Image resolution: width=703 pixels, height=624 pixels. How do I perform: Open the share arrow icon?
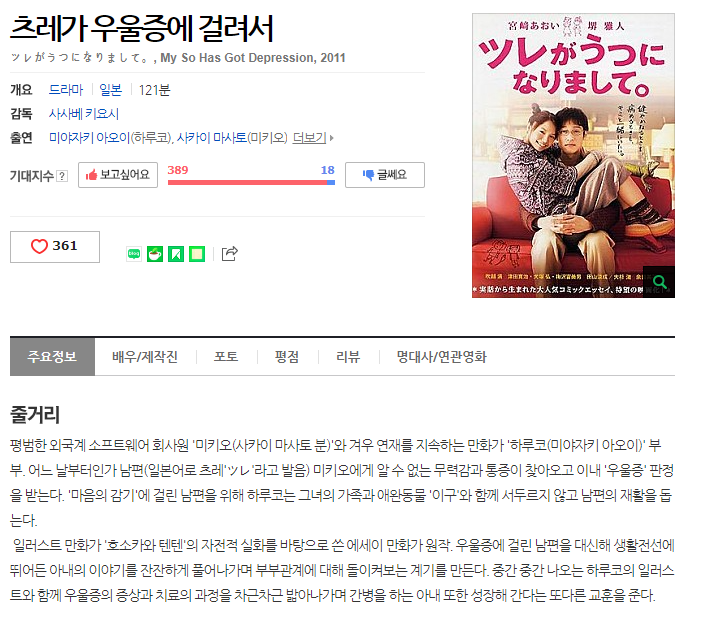(x=230, y=254)
